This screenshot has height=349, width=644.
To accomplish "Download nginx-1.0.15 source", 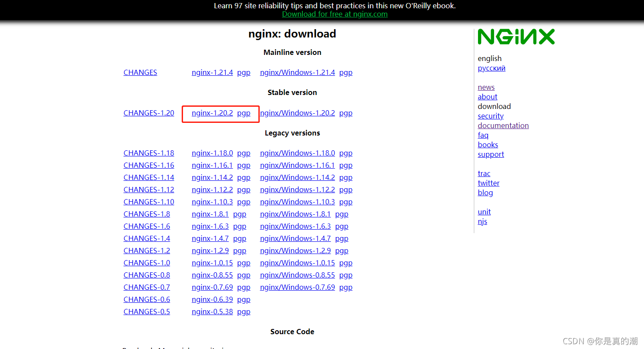I will coord(212,263).
